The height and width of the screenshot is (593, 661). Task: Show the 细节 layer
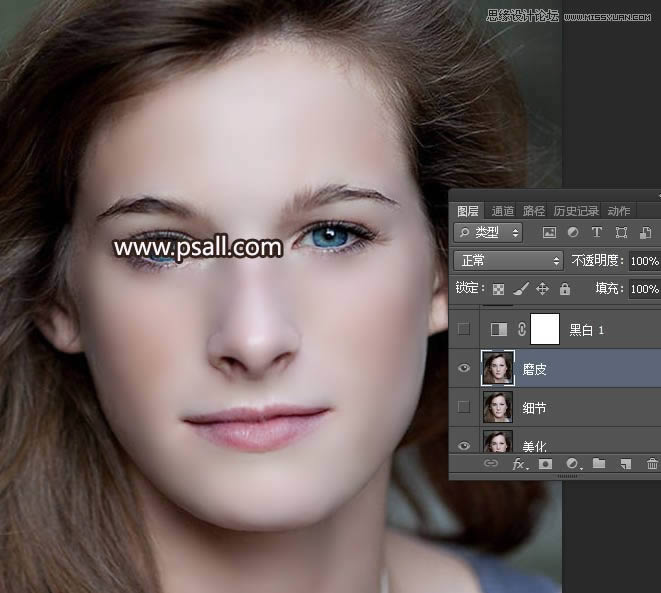[464, 407]
